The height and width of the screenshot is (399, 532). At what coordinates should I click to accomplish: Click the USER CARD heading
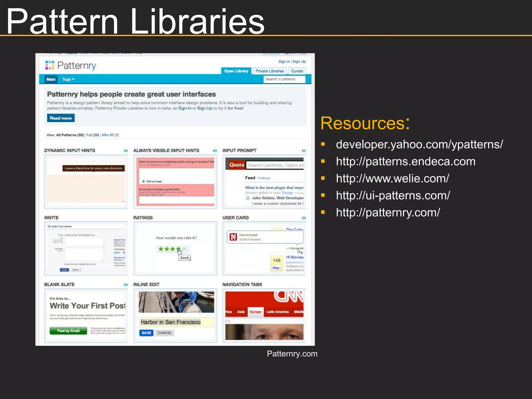pyautogui.click(x=236, y=218)
